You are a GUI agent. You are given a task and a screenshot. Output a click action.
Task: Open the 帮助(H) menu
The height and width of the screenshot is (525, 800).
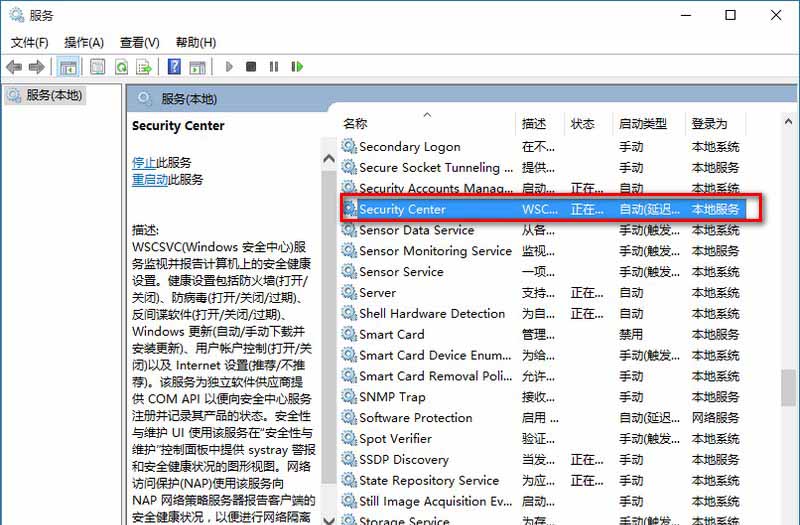click(x=195, y=42)
